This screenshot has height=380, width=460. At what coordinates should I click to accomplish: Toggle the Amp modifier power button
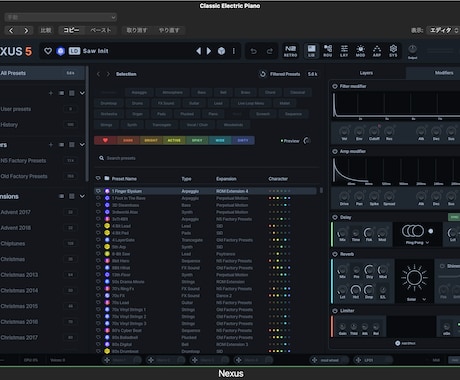click(335, 151)
